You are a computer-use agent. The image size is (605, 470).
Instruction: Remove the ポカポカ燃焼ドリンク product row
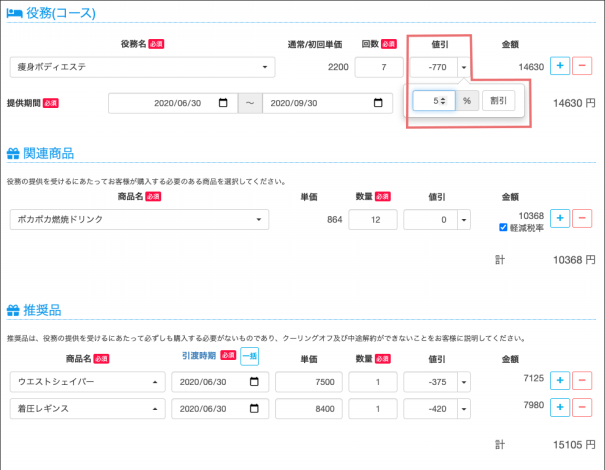pyautogui.click(x=582, y=218)
